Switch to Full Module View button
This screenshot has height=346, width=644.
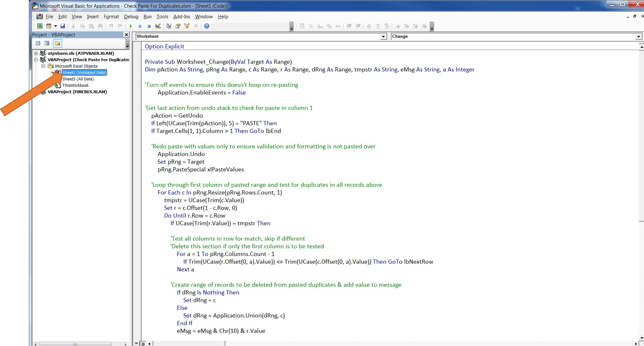143,344
